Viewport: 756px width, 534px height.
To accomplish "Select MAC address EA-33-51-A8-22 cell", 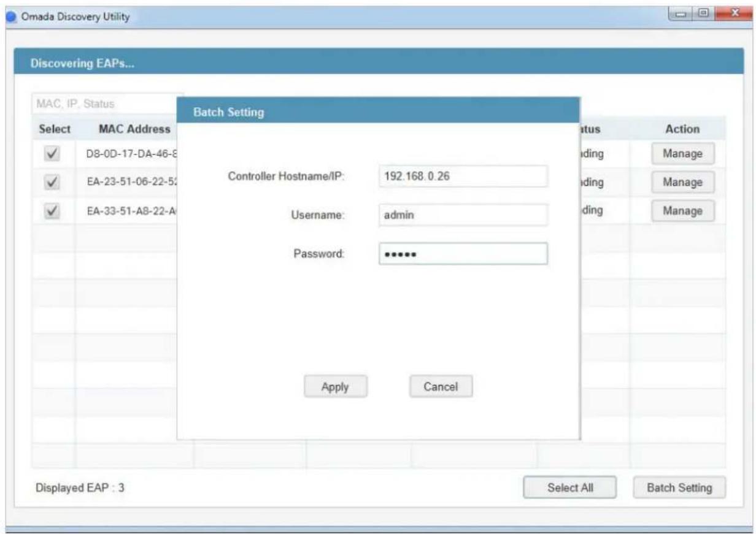I will click(x=131, y=210).
